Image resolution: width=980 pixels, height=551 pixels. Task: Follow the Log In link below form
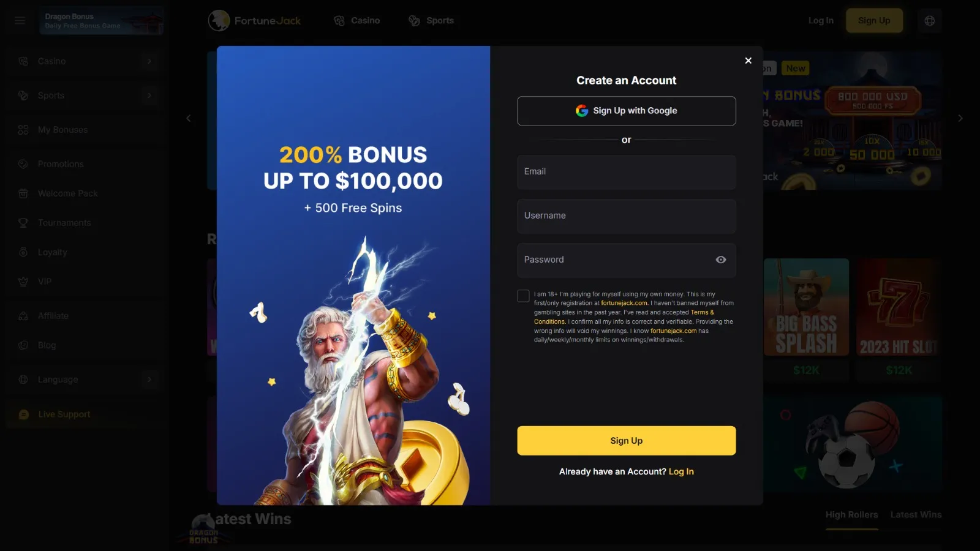click(x=681, y=471)
